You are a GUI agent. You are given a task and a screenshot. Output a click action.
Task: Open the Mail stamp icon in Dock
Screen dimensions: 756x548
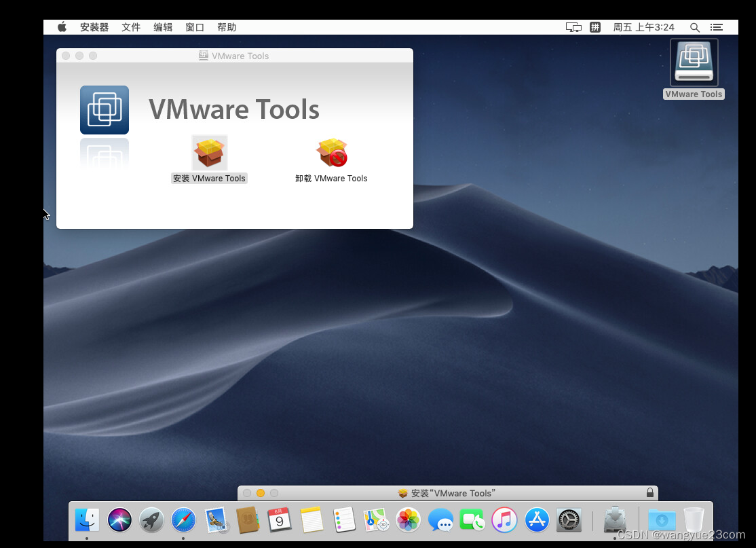216,521
